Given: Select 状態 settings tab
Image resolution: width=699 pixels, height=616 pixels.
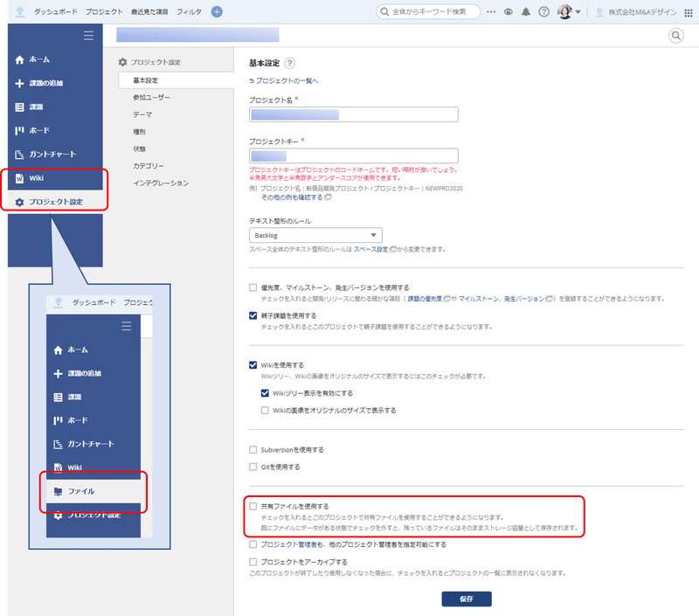Looking at the screenshot, I should point(139,149).
